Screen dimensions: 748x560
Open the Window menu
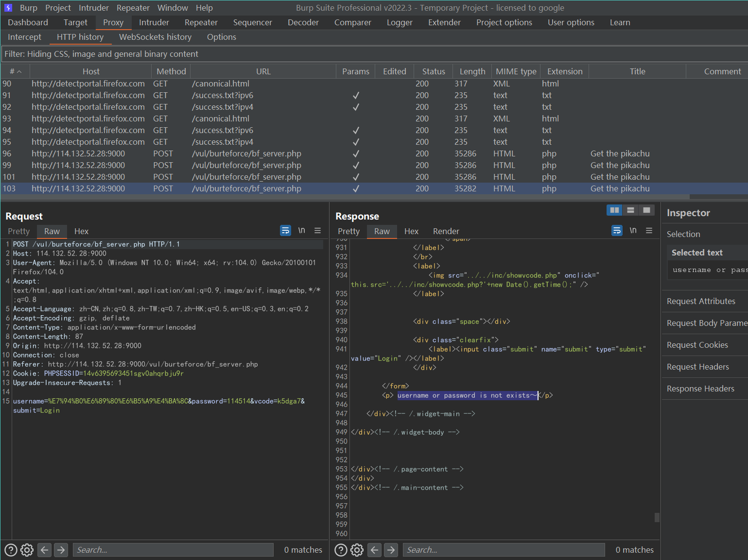click(173, 8)
